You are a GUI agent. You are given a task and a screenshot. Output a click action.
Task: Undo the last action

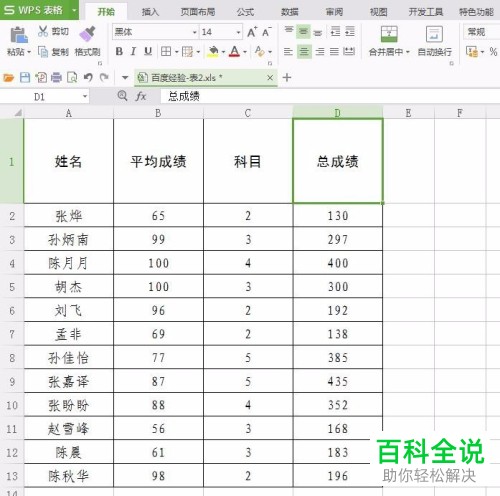coord(88,78)
